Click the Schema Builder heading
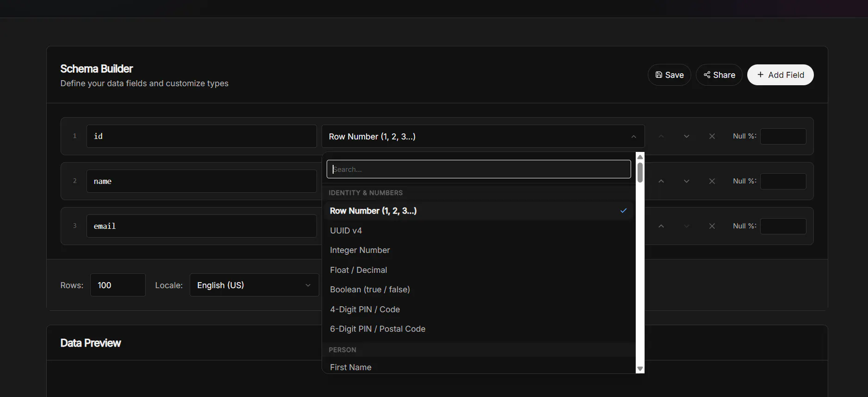This screenshot has height=397, width=868. [x=97, y=69]
